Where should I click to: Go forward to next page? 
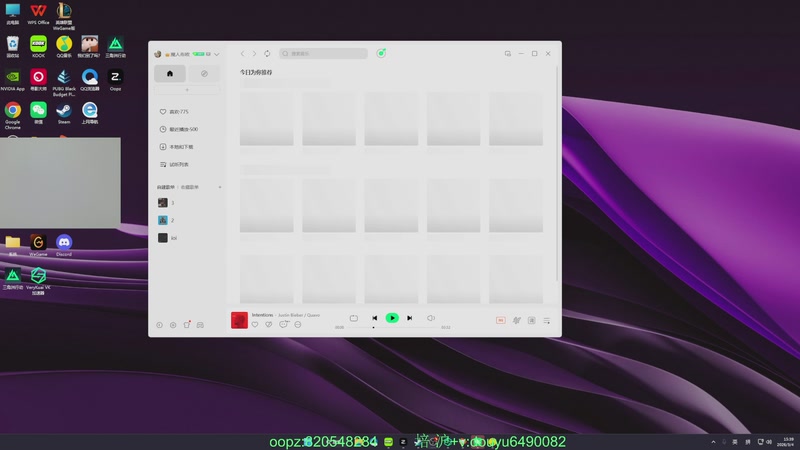[x=254, y=54]
